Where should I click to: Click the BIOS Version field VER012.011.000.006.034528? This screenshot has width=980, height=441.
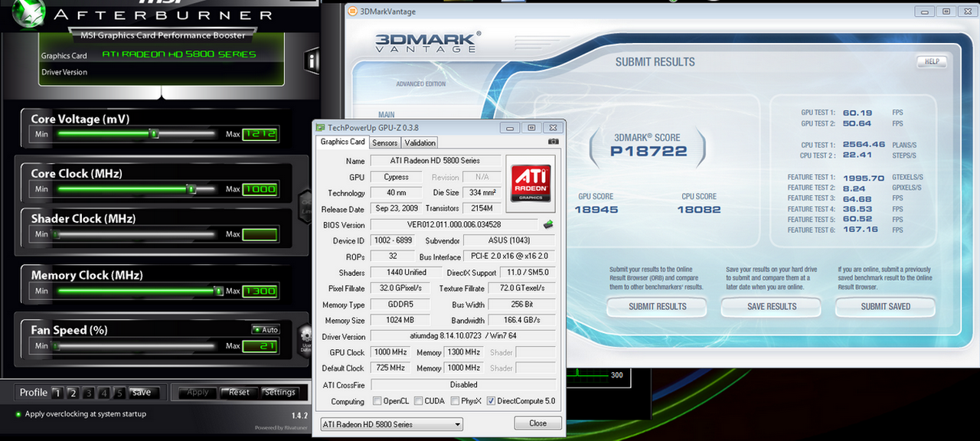[x=454, y=225]
